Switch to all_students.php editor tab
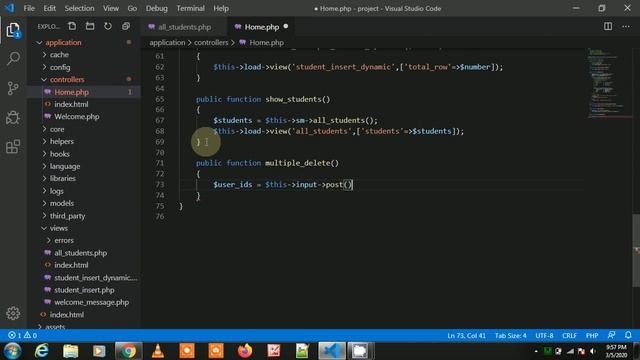640x360 pixels. [184, 27]
